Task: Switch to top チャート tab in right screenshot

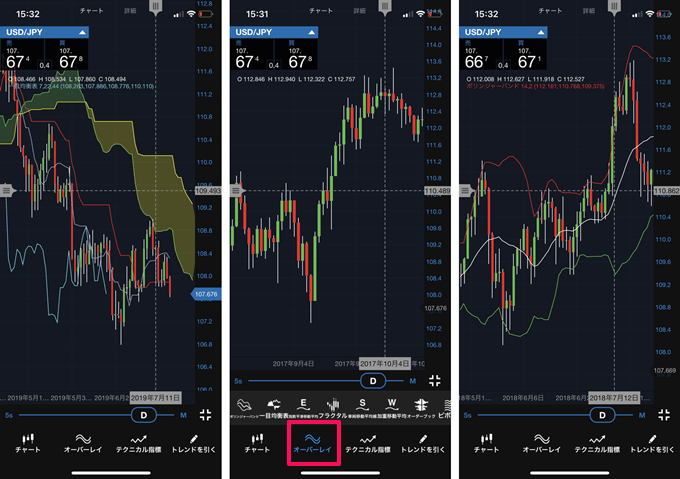Action: (x=550, y=10)
